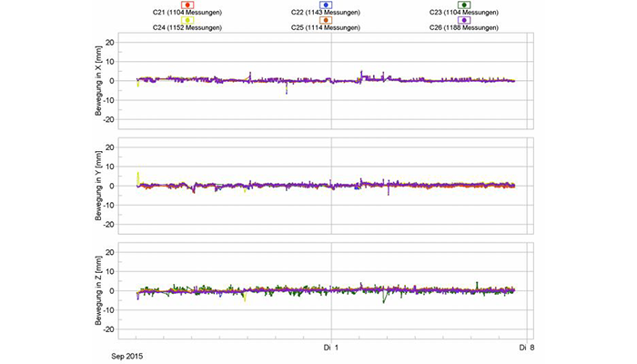
Task: Select the 'C22 (1143 Messungen)' legend label
Action: (x=326, y=13)
